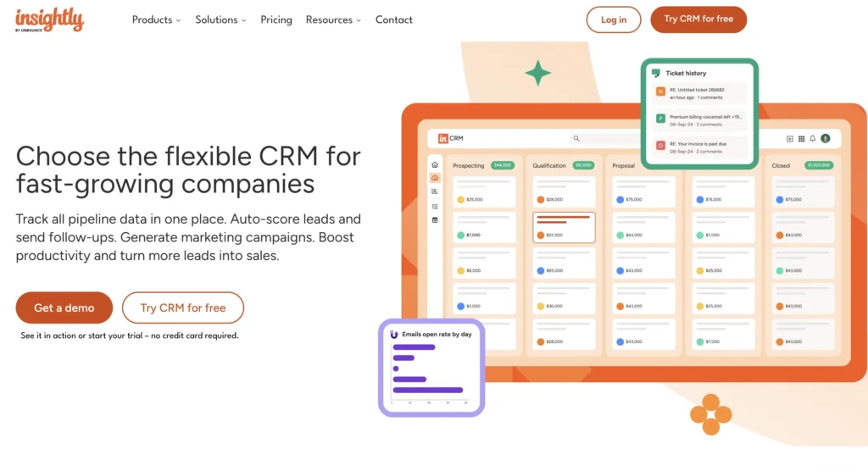
Task: Click the orange four-circle flower graphic
Action: [x=711, y=414]
